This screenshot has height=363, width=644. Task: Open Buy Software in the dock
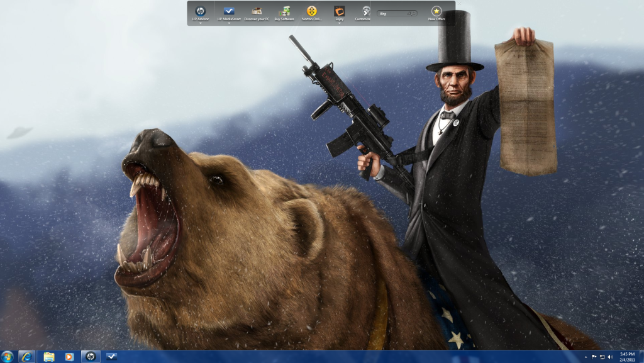[284, 13]
